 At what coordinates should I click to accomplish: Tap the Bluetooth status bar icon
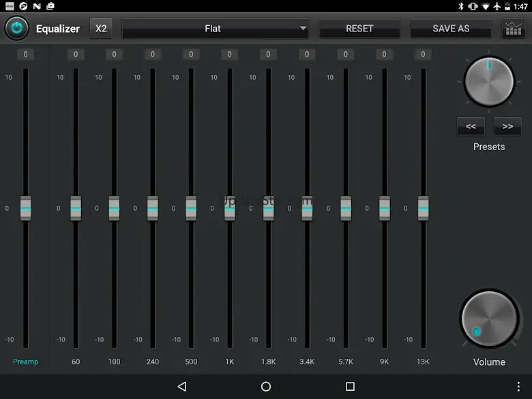[x=461, y=6]
